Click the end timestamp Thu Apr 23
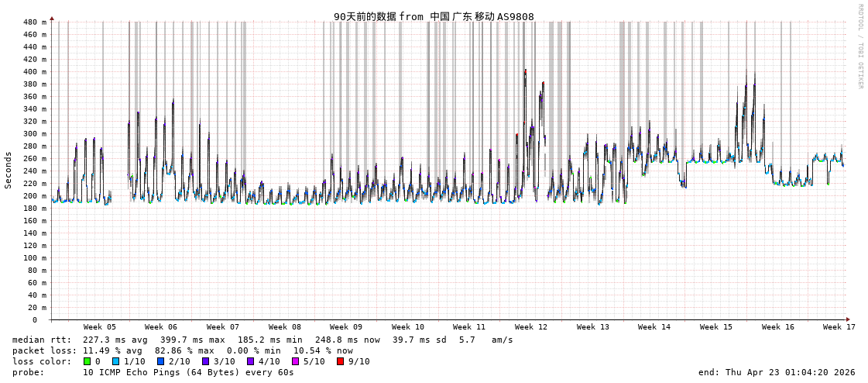The image size is (868, 383). [x=777, y=372]
